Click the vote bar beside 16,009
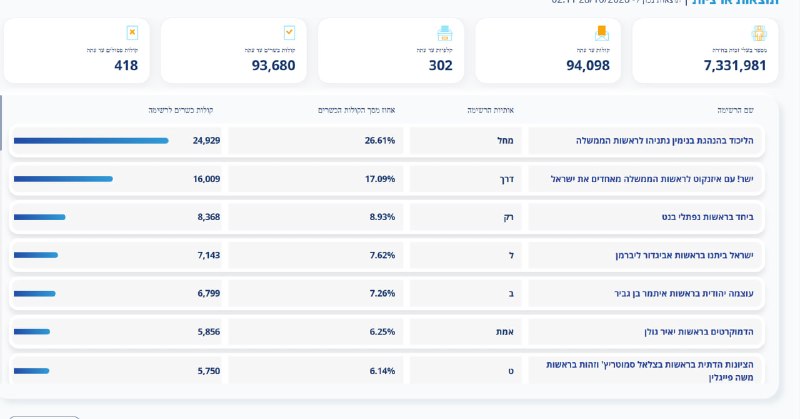 pos(63,179)
